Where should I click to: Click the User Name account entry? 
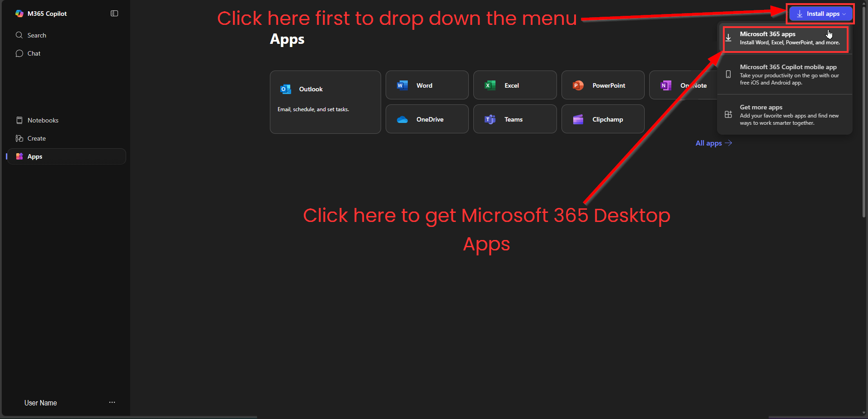click(41, 403)
